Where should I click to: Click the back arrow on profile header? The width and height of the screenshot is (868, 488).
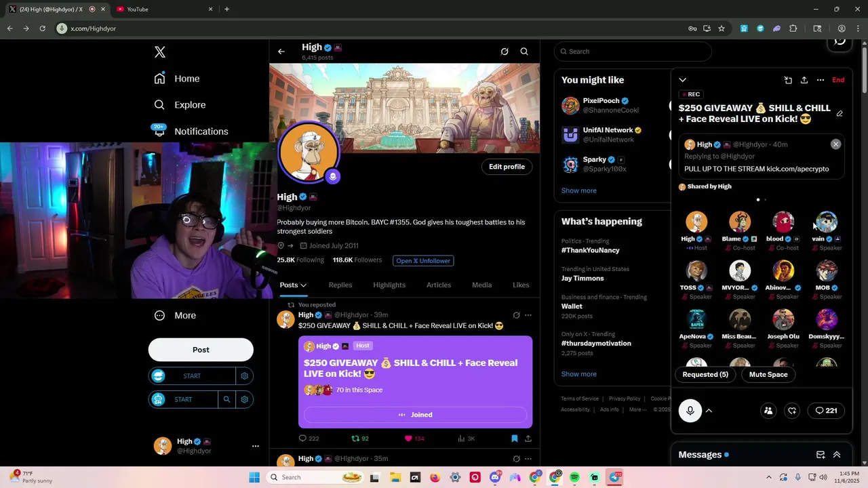click(x=281, y=52)
